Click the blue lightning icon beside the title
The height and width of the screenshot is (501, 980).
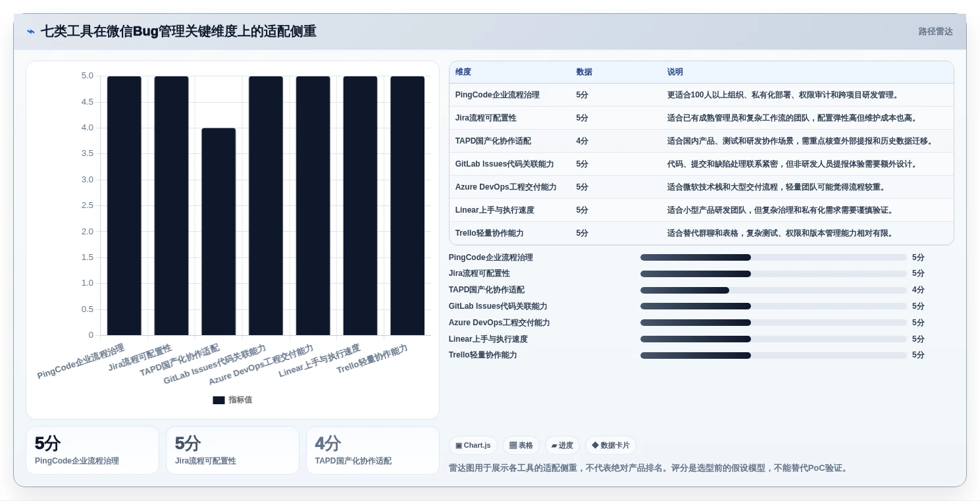31,32
